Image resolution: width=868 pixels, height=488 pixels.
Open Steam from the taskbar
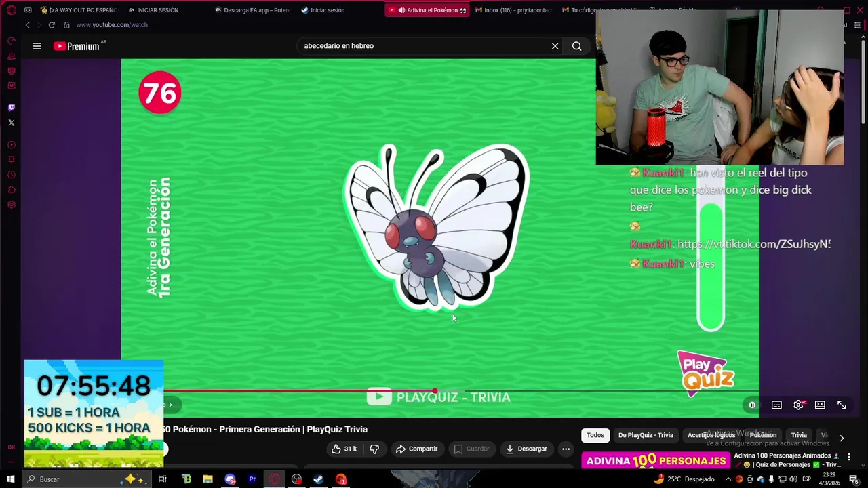(x=318, y=479)
